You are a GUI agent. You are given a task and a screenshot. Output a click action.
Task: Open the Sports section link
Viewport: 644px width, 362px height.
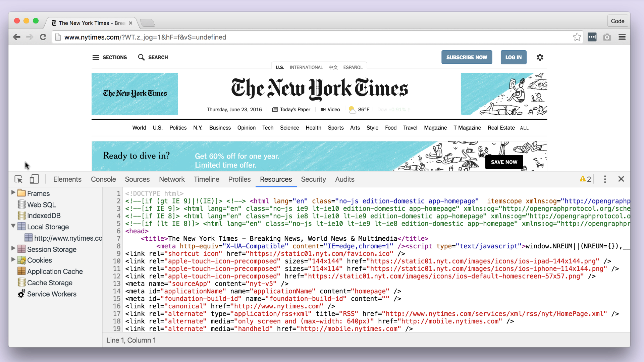point(336,128)
